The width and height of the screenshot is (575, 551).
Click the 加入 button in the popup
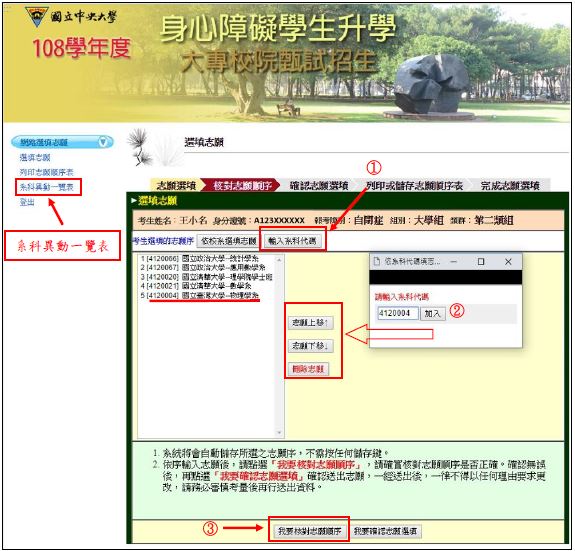tap(432, 313)
